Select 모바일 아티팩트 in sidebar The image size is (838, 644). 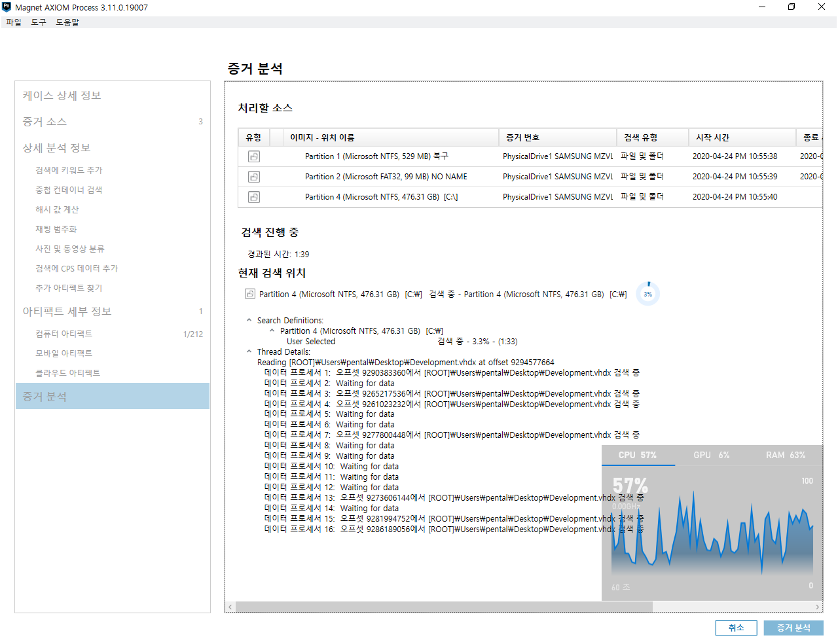[64, 353]
